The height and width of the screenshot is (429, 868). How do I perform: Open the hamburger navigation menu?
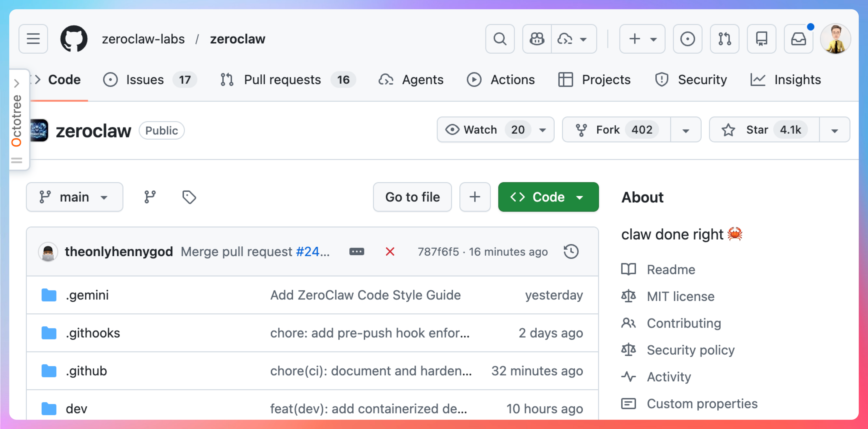(33, 39)
